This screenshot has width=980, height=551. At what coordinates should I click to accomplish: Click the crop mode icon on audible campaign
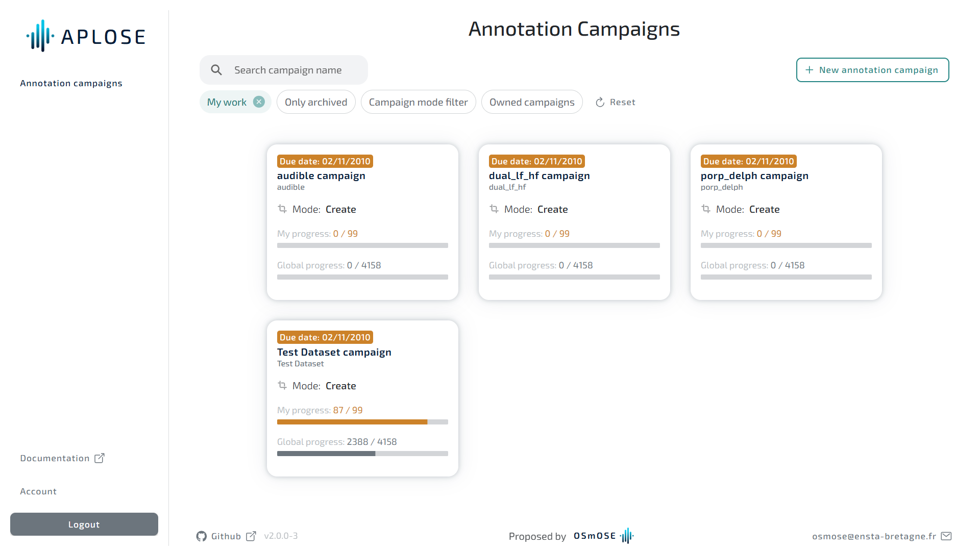[282, 209]
